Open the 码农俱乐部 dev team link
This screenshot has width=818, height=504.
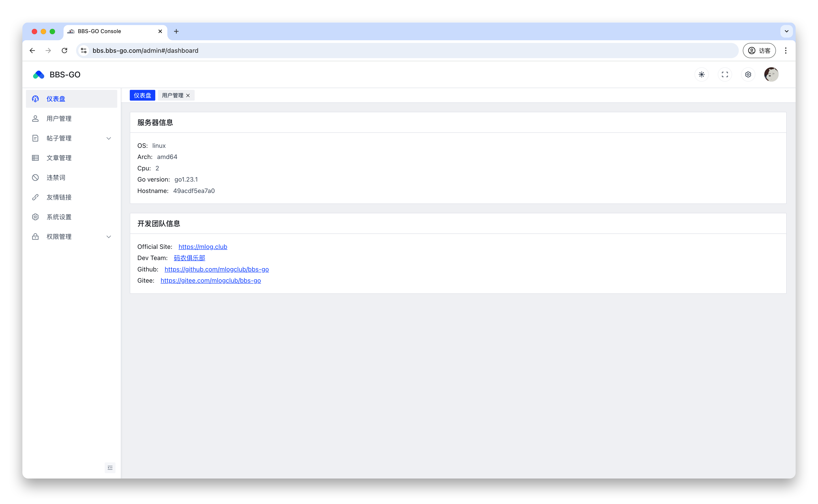pyautogui.click(x=190, y=258)
